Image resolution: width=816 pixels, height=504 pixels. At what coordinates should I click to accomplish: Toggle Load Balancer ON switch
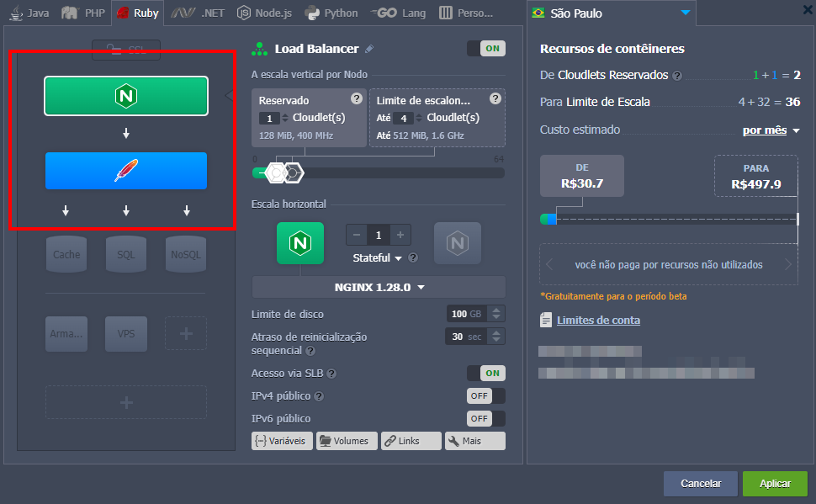coord(486,49)
